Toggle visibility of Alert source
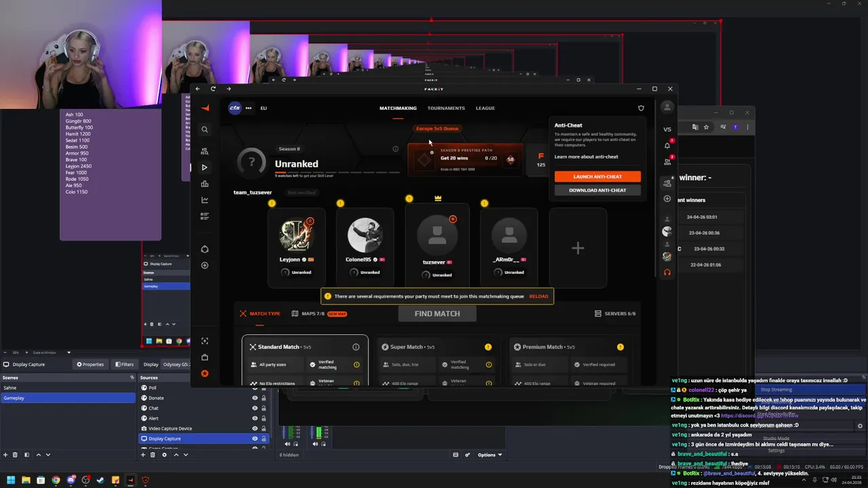The height and width of the screenshot is (488, 868). point(255,418)
